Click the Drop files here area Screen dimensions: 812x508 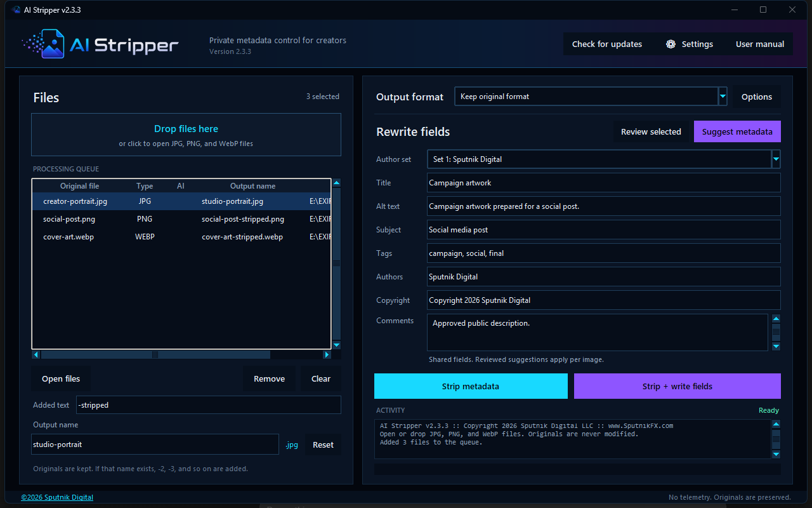[x=186, y=135]
